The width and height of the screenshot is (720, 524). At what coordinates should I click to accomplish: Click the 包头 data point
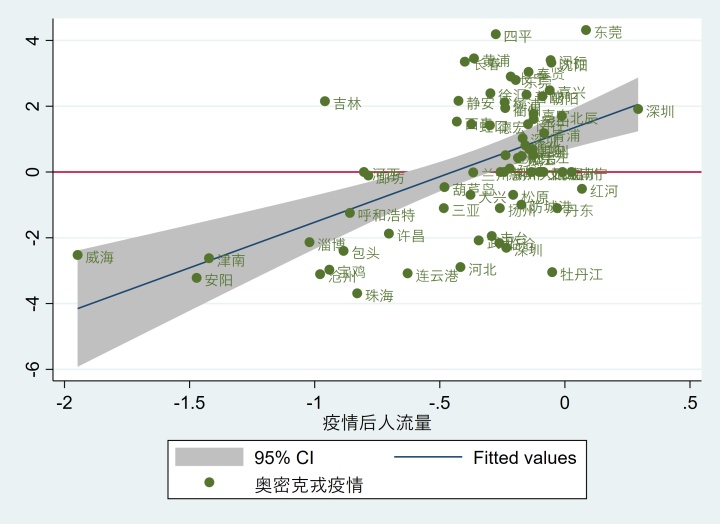pos(343,251)
